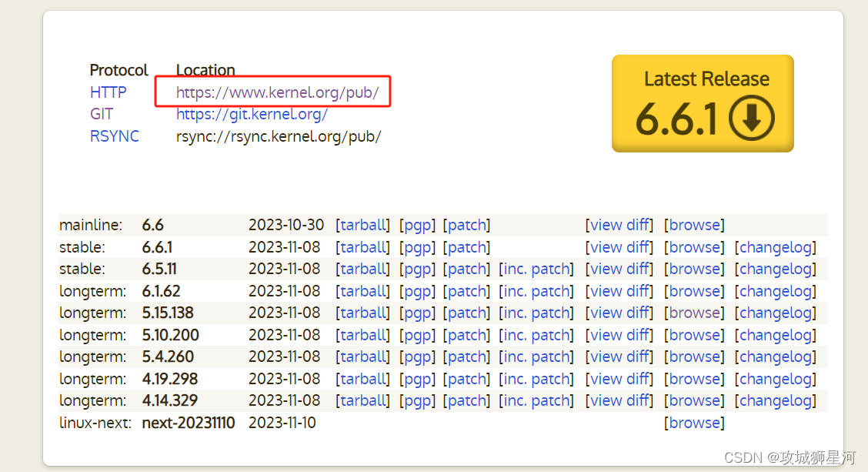Open inc. patch for longterm 6.1.62
868x472 pixels.
(x=536, y=291)
